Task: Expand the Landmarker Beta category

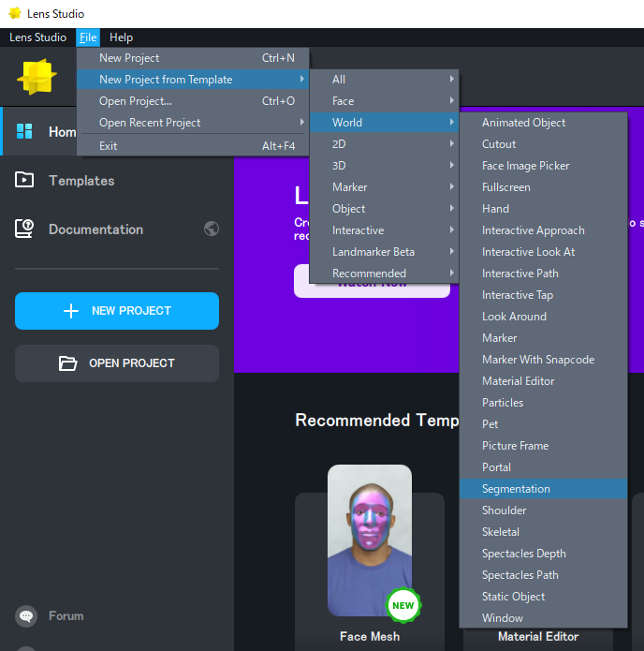Action: click(384, 252)
